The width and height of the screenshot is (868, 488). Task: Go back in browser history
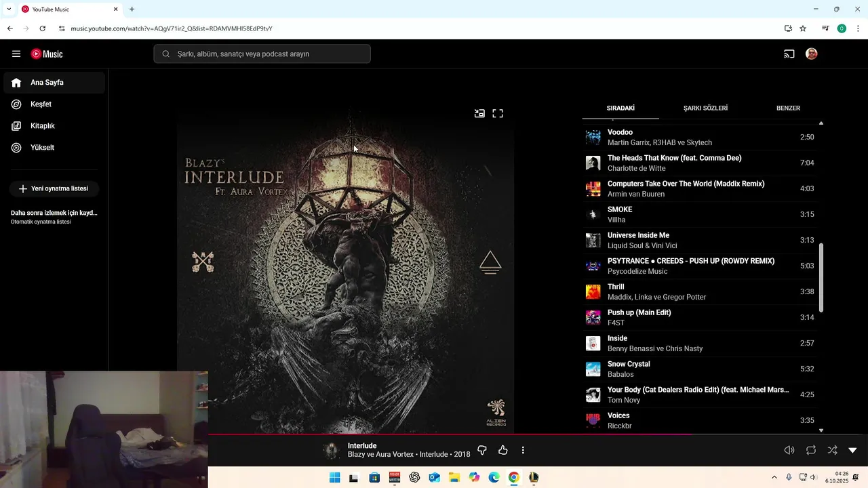pyautogui.click(x=10, y=28)
